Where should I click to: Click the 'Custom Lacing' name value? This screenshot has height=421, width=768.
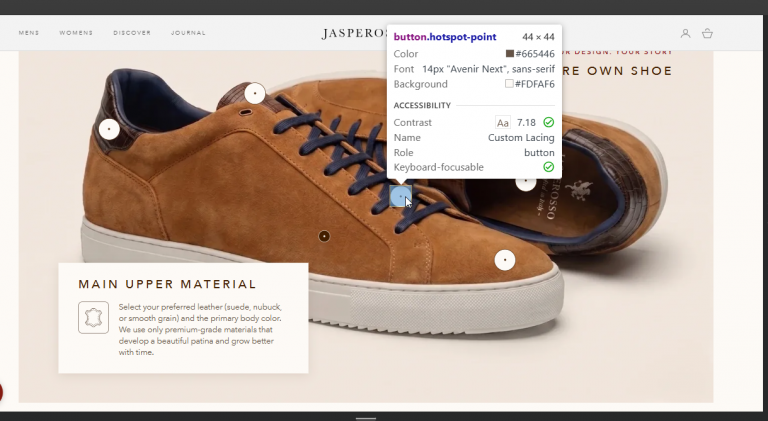point(521,138)
